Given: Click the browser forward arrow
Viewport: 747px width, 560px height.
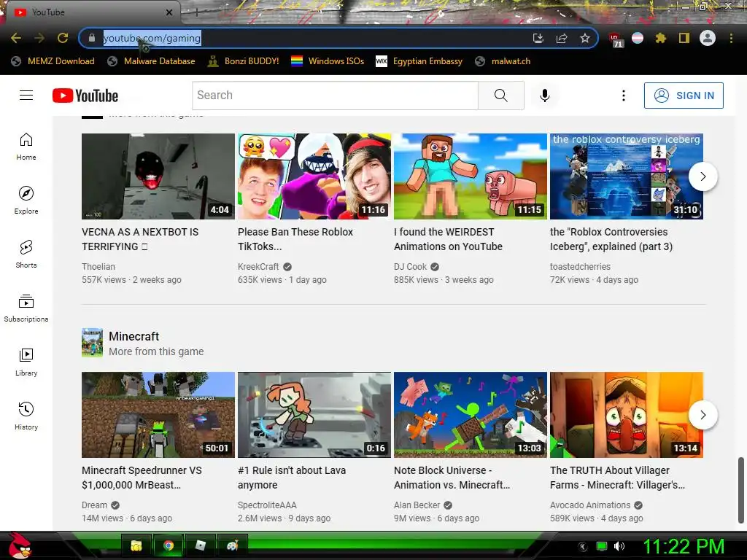Looking at the screenshot, I should [39, 38].
